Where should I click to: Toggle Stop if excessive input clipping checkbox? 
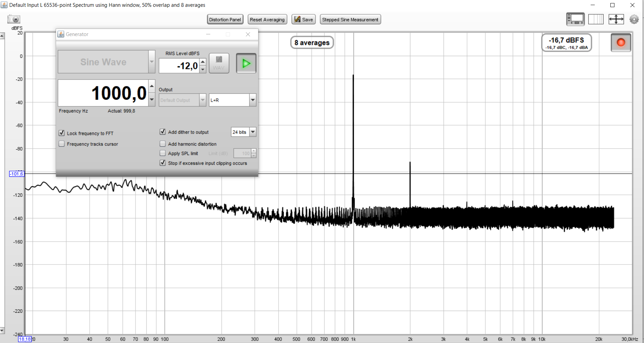coord(163,163)
